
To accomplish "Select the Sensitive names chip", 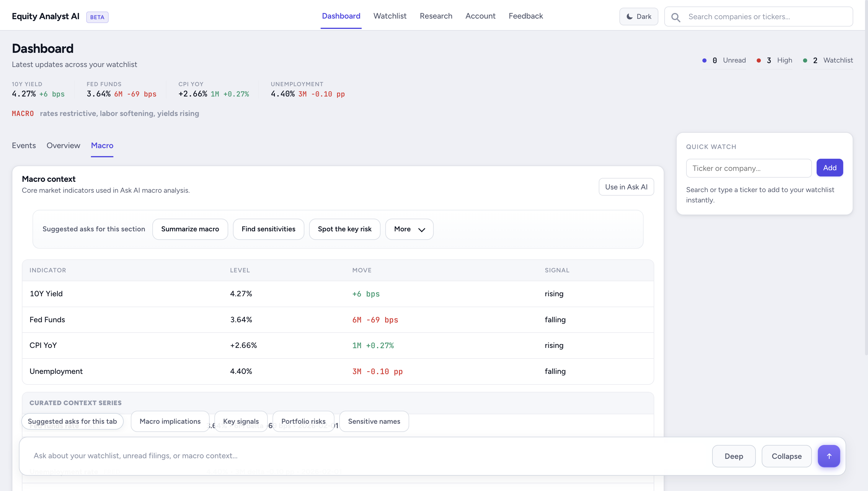I will pyautogui.click(x=374, y=421).
